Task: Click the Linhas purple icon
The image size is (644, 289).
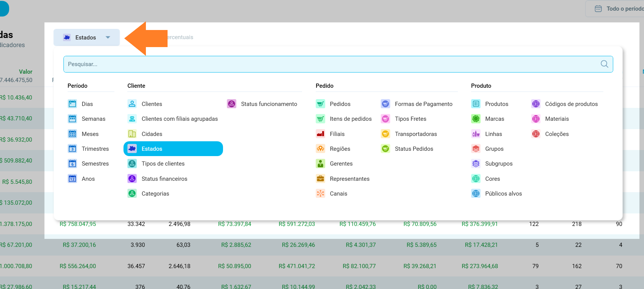Action: (476, 134)
